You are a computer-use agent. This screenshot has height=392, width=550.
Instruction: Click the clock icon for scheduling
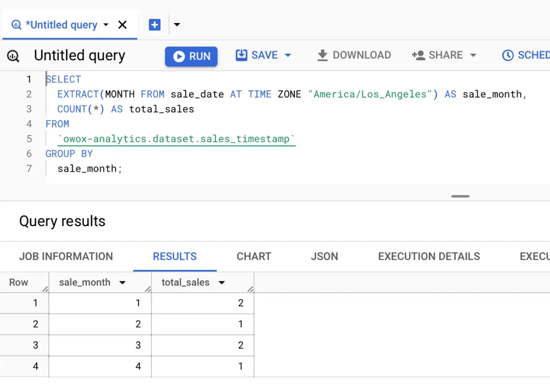tap(508, 55)
